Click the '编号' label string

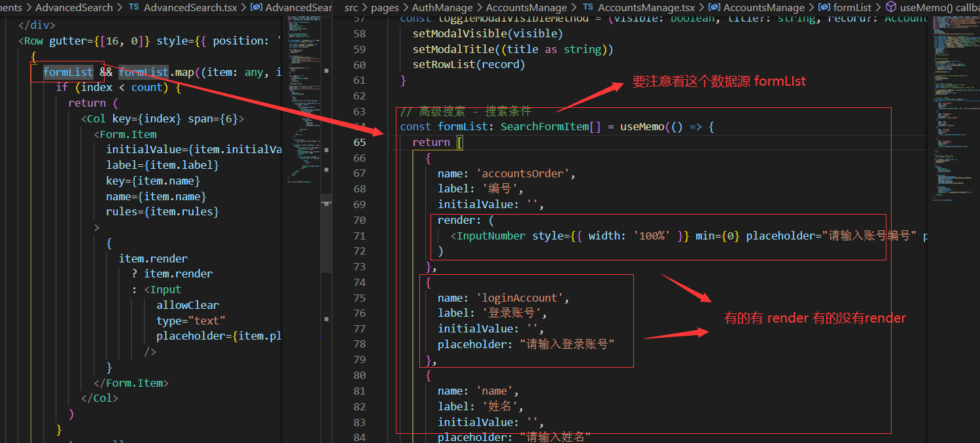pos(503,189)
